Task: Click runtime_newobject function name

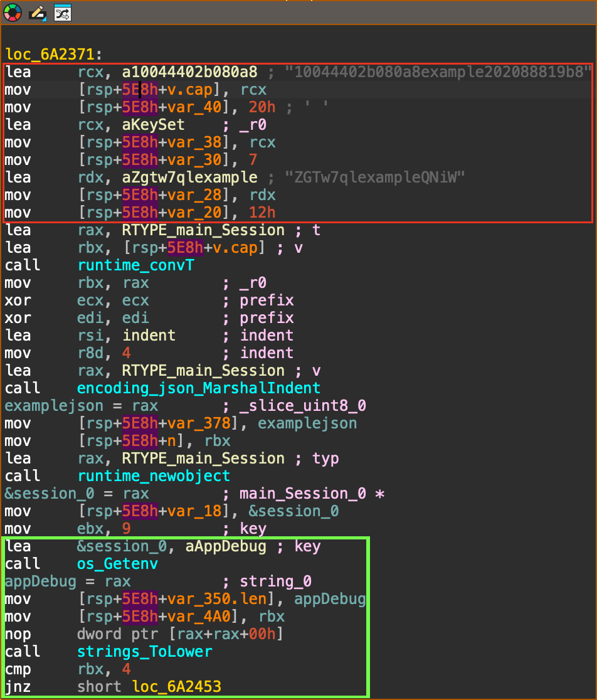Action: pos(154,476)
